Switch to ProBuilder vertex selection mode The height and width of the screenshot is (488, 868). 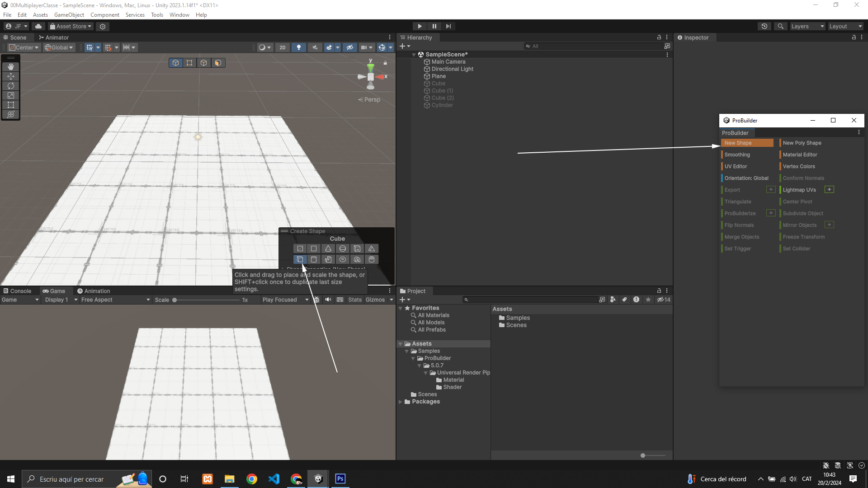tap(189, 63)
